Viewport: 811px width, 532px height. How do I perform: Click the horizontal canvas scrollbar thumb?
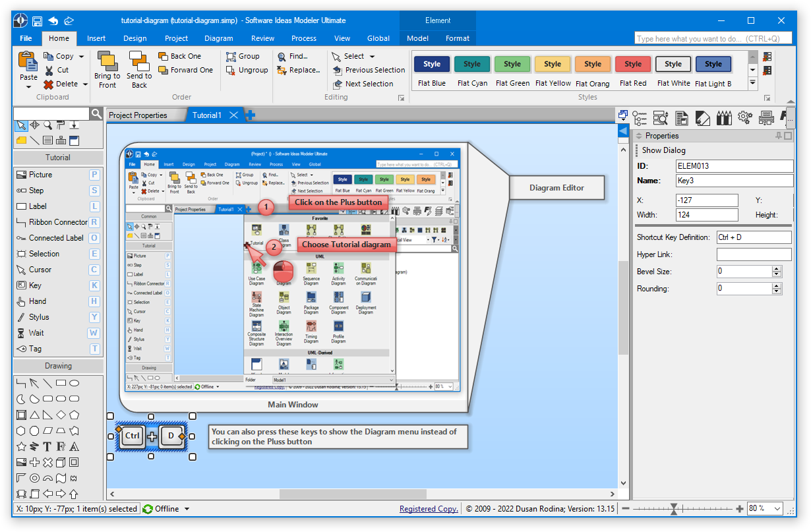coord(353,494)
